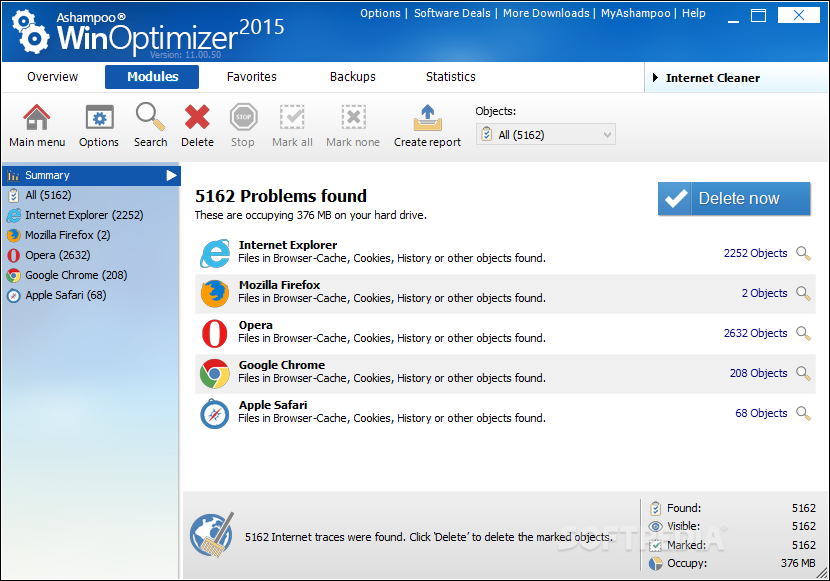Inspect Mozilla Firefox objects with magnifier

[x=804, y=293]
